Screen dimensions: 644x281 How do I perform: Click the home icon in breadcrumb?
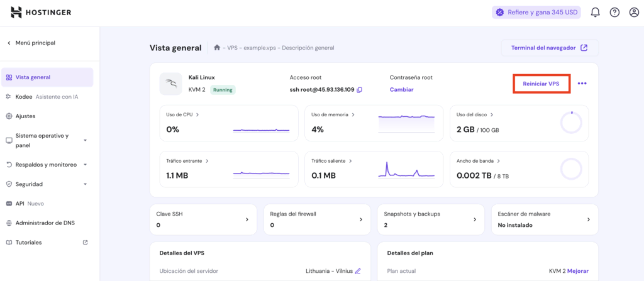[x=217, y=48]
